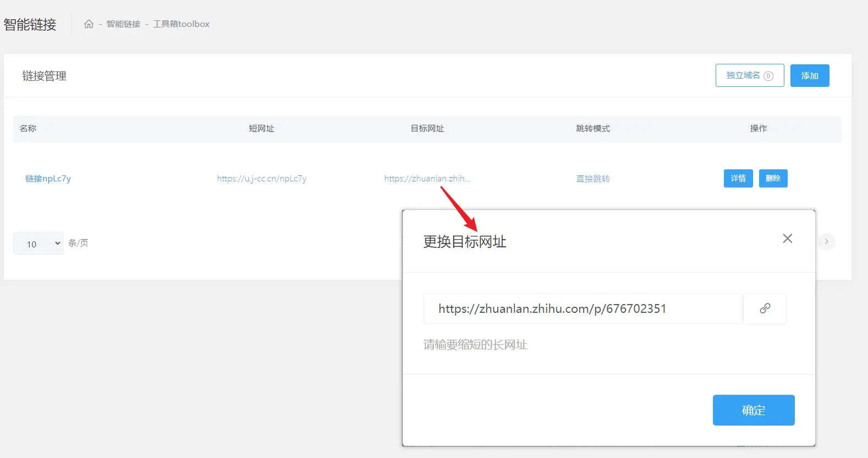Open 详情 for 链接npLc7y

(x=738, y=179)
